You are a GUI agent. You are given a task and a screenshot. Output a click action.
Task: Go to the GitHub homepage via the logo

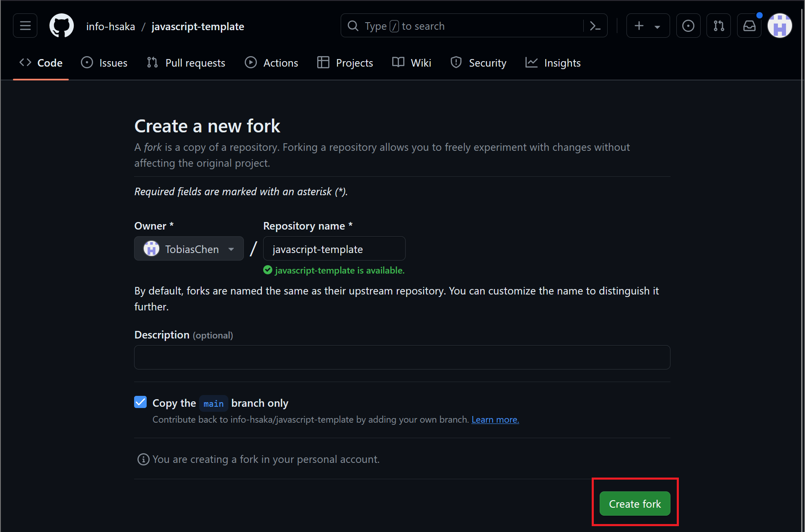62,26
